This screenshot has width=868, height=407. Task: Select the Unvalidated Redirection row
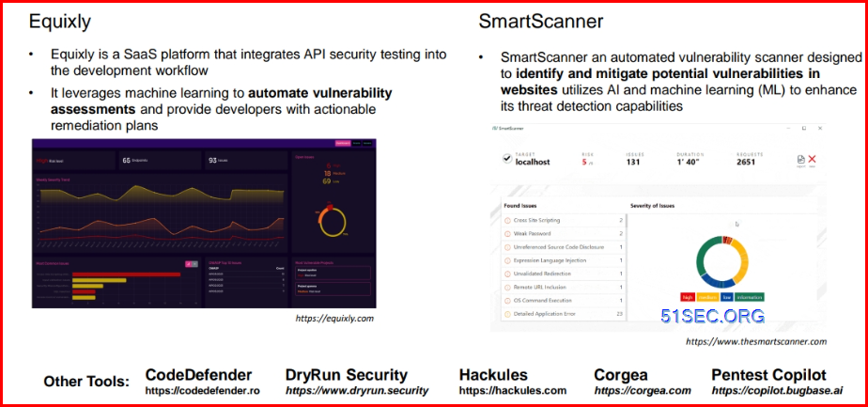tap(564, 274)
